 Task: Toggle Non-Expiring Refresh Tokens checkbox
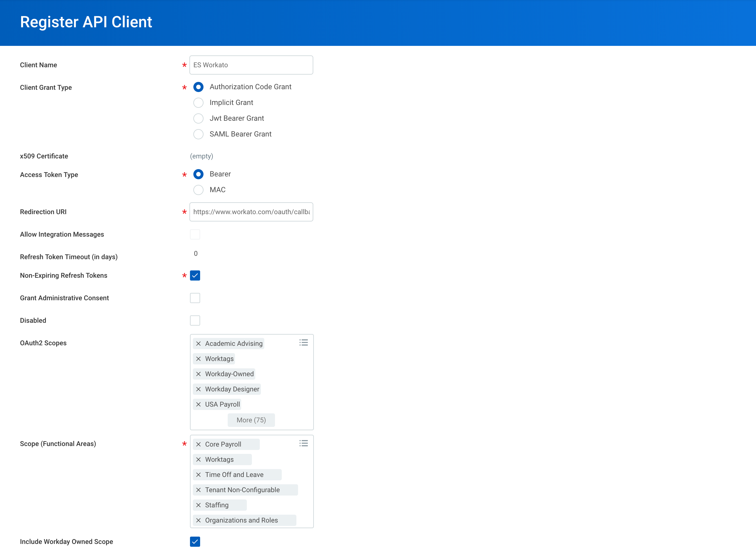pos(195,275)
